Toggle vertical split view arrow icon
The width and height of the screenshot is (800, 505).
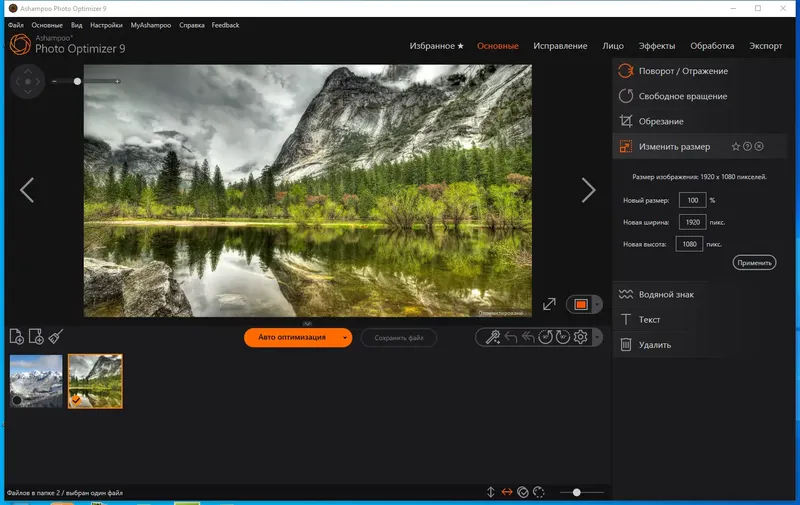[490, 492]
